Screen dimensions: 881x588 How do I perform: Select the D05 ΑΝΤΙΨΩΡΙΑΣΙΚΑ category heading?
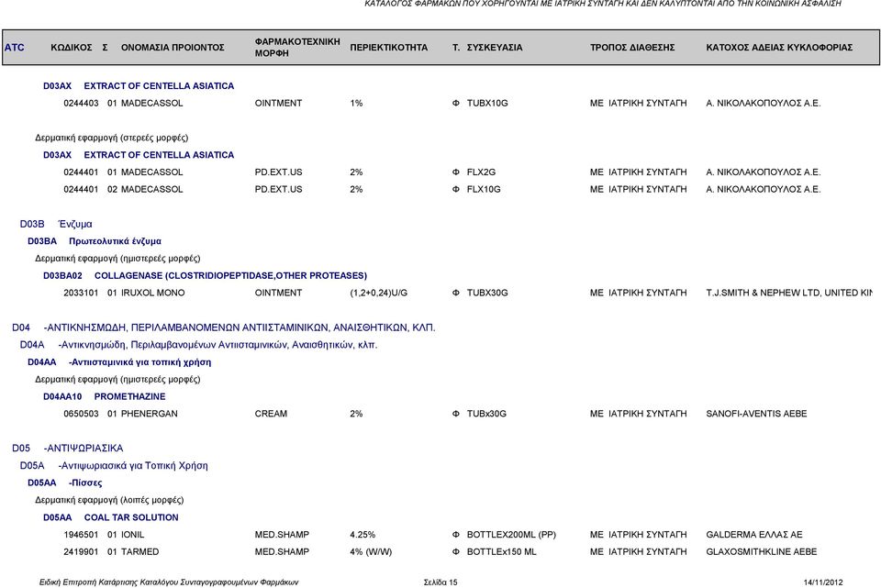point(67,449)
